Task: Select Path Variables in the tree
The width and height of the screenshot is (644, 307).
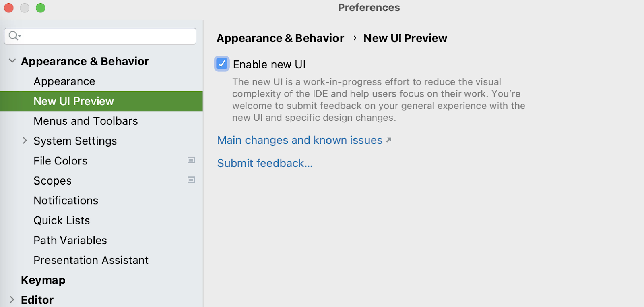Action: (70, 240)
